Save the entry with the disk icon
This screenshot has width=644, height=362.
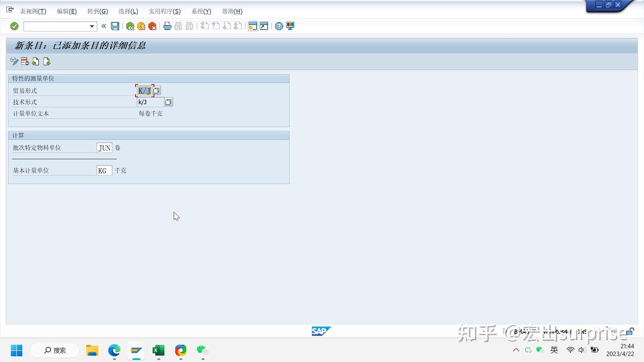click(114, 26)
